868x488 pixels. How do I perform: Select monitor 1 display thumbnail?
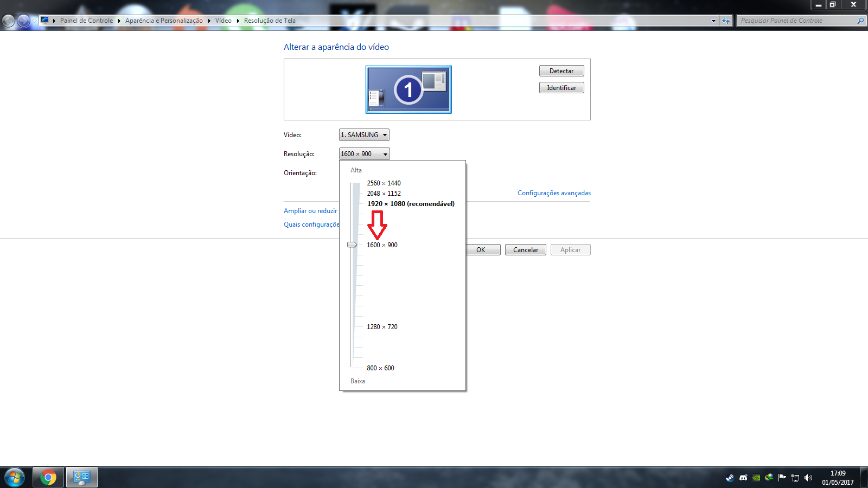[x=409, y=89]
